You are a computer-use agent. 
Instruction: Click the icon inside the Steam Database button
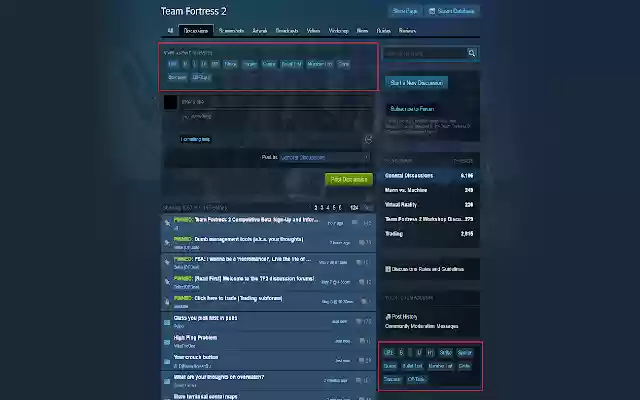432,11
